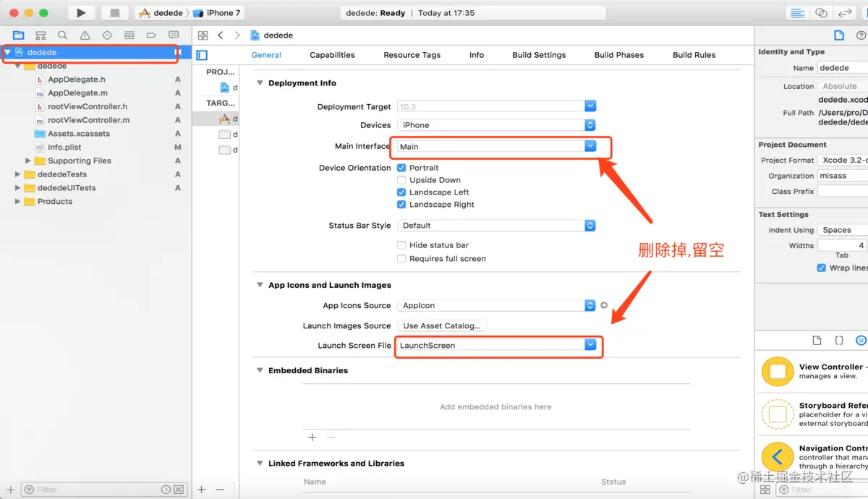
Task: Select the dedede scheme in the toolbar
Action: click(x=161, y=13)
